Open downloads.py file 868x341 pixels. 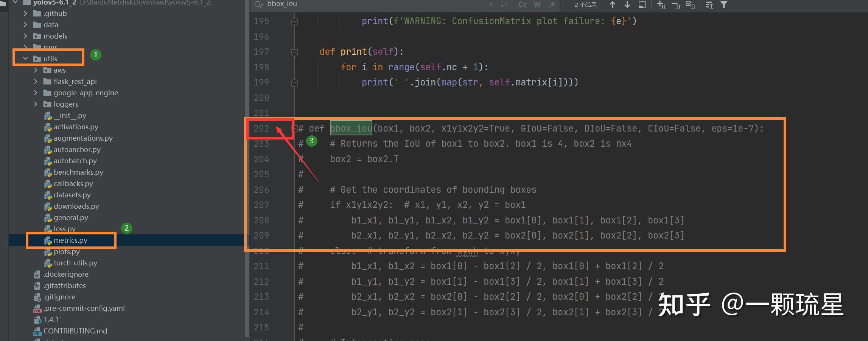76,206
